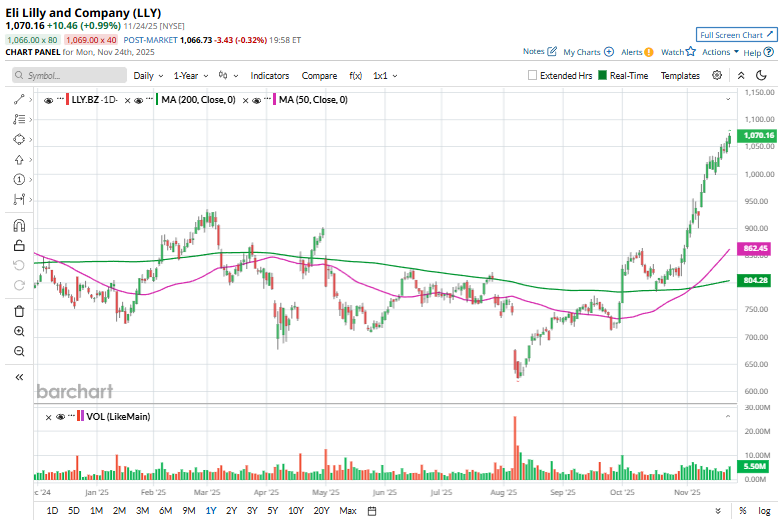780x523 pixels.
Task: Click the Full Screen Chart button
Action: tap(736, 34)
